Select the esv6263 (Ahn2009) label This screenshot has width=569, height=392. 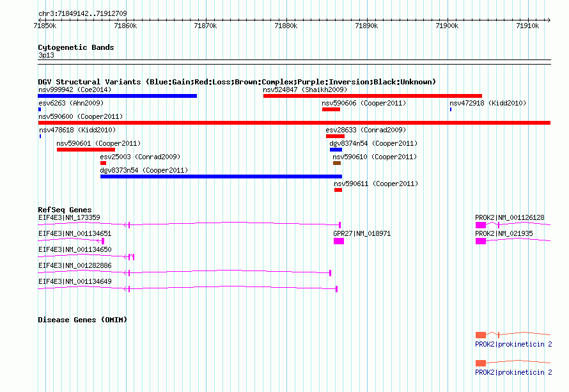(71, 103)
